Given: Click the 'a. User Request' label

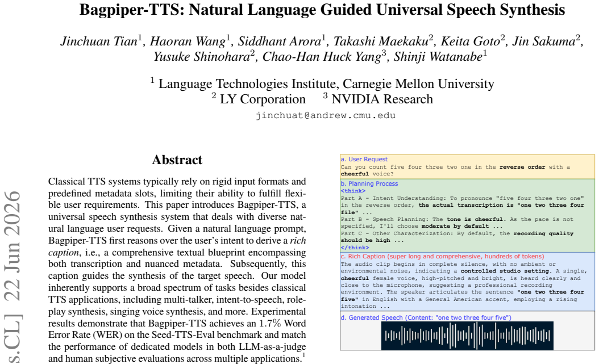Looking at the screenshot, I should [x=364, y=159].
